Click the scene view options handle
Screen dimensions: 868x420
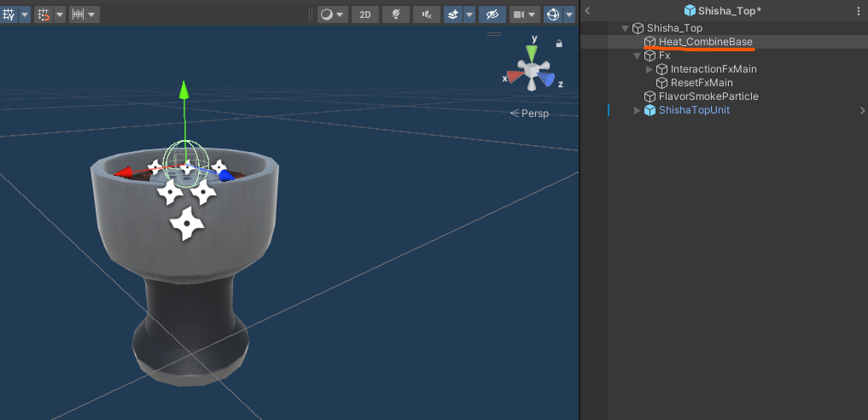coord(494,34)
